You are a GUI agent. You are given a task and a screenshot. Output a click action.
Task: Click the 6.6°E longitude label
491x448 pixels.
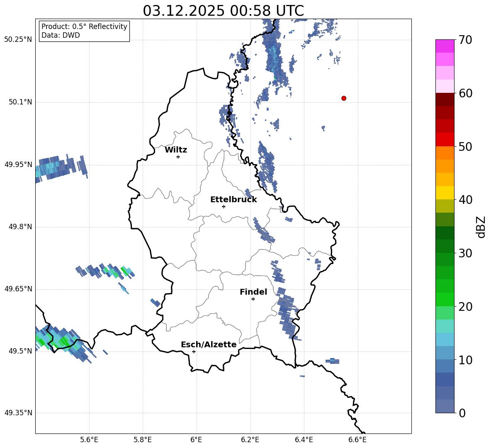click(357, 440)
